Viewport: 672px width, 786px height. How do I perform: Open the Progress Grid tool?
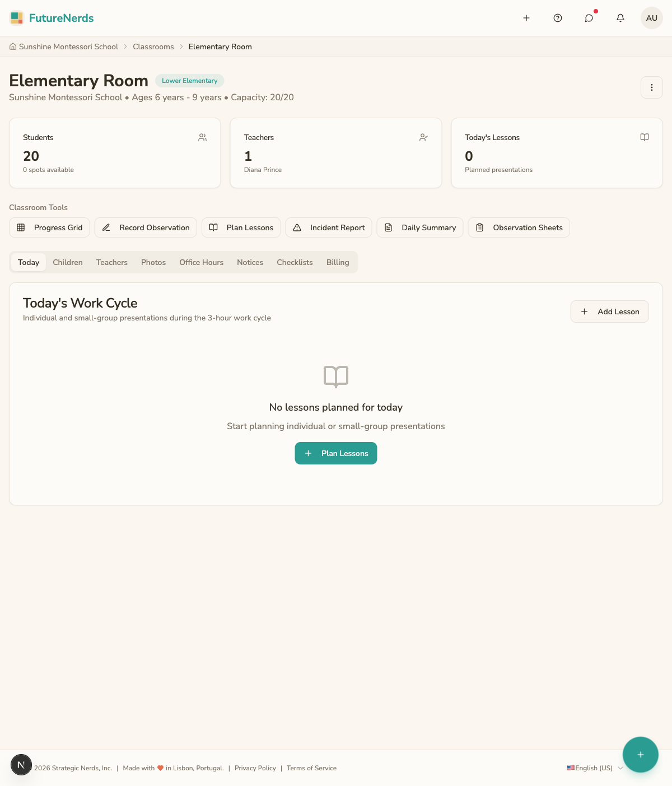point(49,227)
